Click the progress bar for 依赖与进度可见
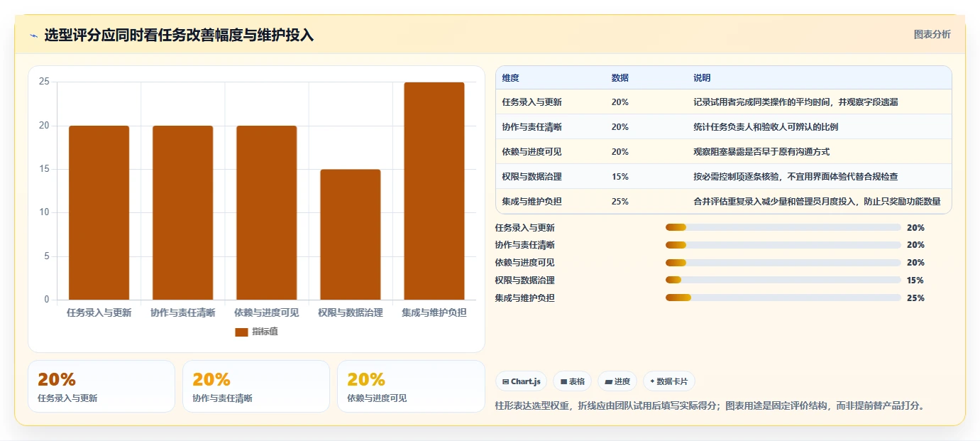This screenshot has height=441, width=980. (x=783, y=263)
